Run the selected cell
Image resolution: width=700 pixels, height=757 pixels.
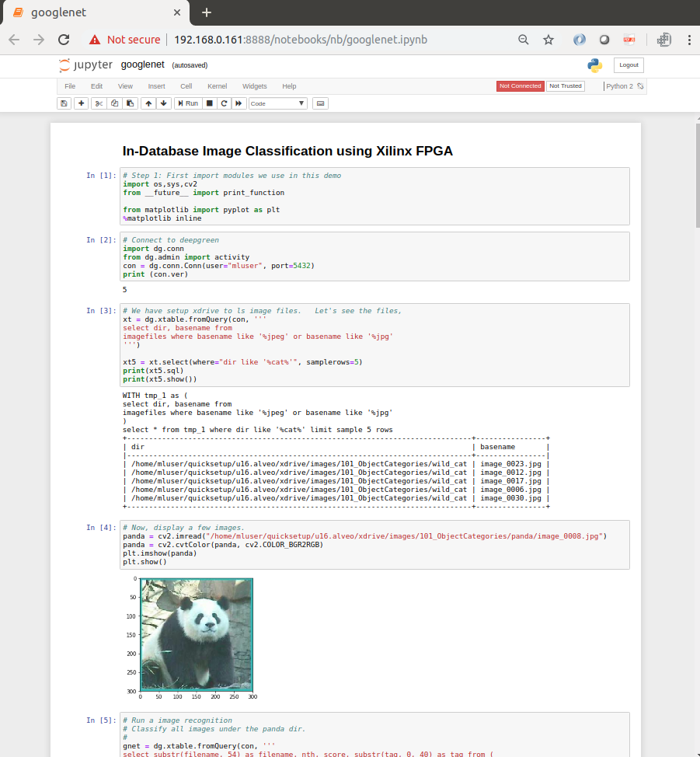[x=188, y=103]
